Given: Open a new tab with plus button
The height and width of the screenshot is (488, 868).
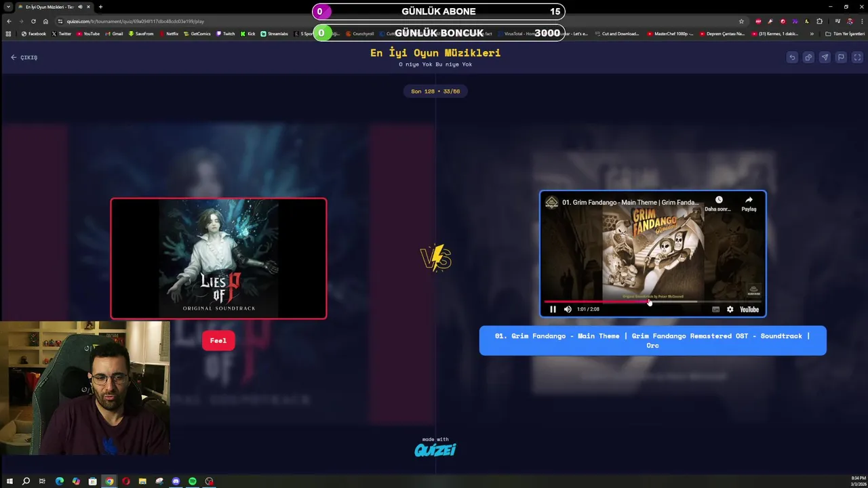Looking at the screenshot, I should pyautogui.click(x=100, y=7).
